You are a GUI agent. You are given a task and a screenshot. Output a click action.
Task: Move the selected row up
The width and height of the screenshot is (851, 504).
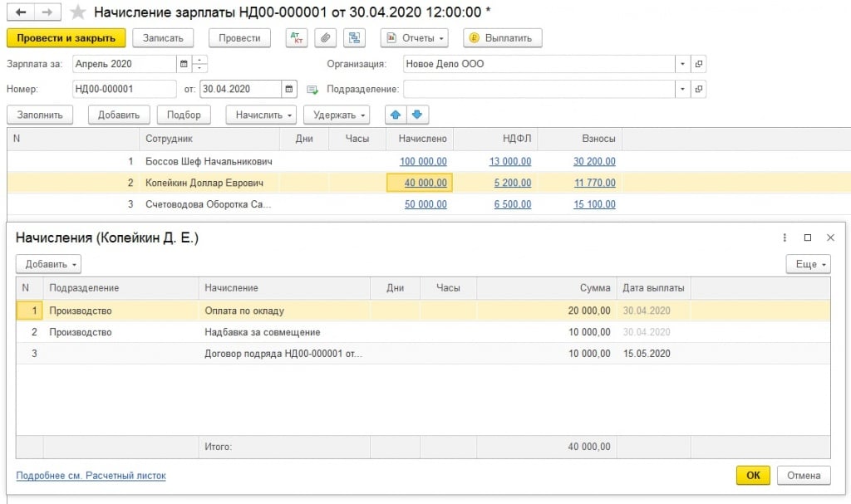click(x=396, y=115)
